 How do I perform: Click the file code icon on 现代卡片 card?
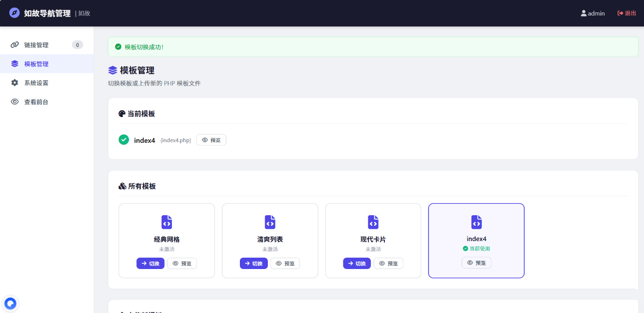click(373, 222)
